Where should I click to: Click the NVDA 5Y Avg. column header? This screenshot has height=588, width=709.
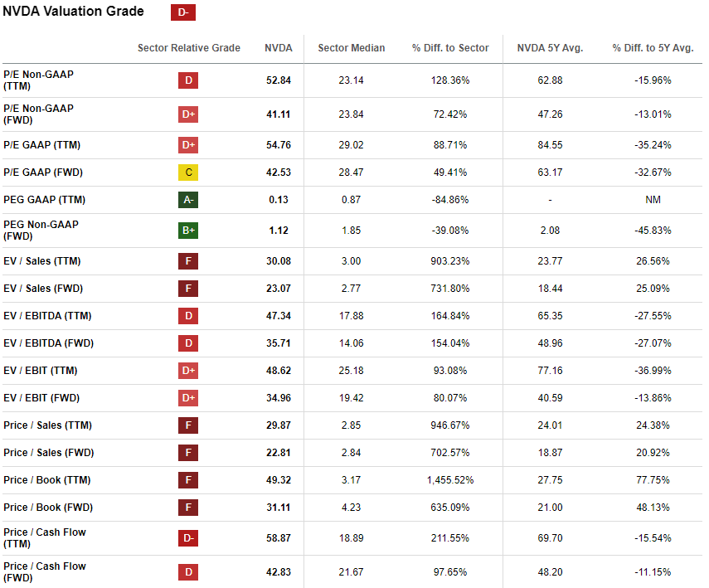pyautogui.click(x=550, y=48)
